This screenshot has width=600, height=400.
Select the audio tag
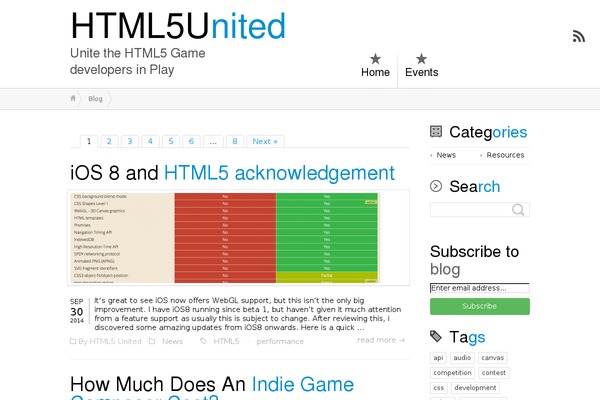462,358
